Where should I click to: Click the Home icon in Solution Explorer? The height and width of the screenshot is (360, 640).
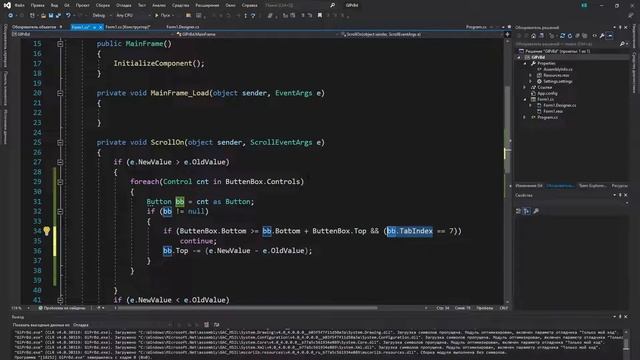(533, 36)
